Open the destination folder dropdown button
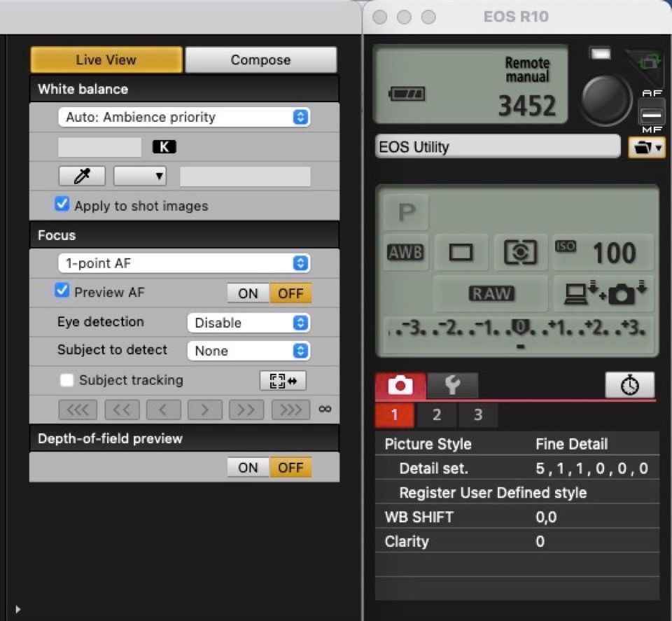The width and height of the screenshot is (672, 621). (x=647, y=148)
